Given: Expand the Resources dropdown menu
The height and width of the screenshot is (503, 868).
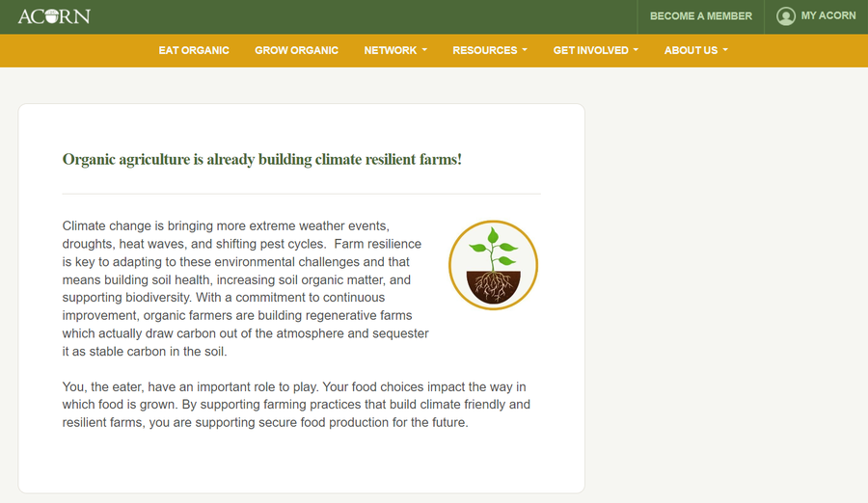Looking at the screenshot, I should click(490, 50).
